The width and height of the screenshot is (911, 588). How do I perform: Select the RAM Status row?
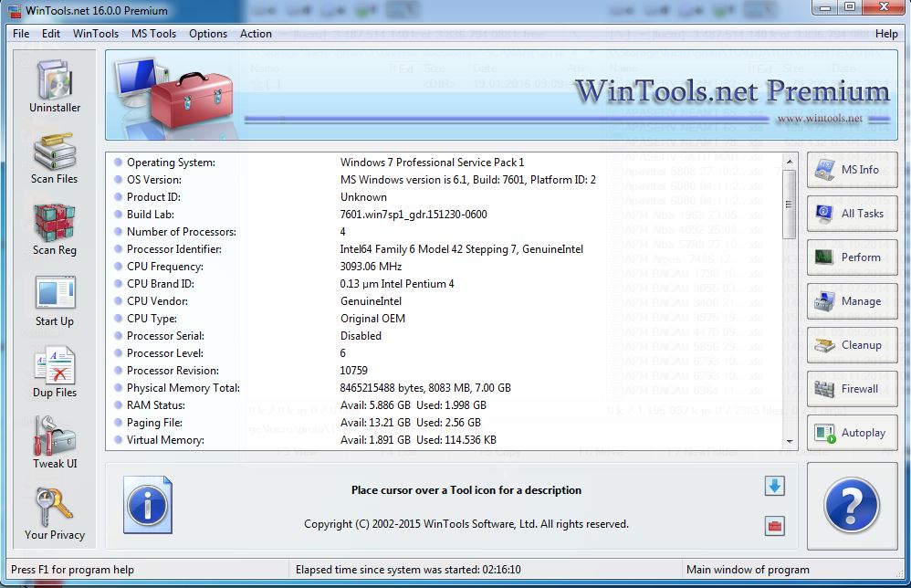(x=445, y=405)
